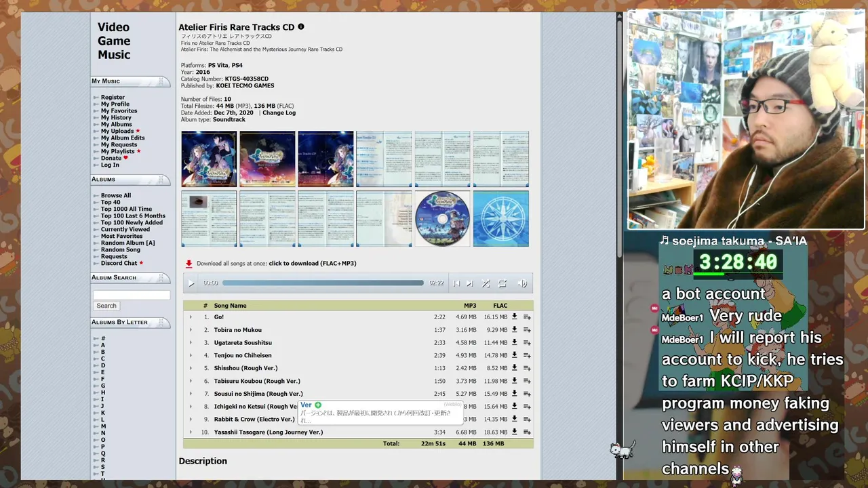Play row triangle for 'Rabbit & Crow'
The image size is (868, 488).
(x=191, y=420)
